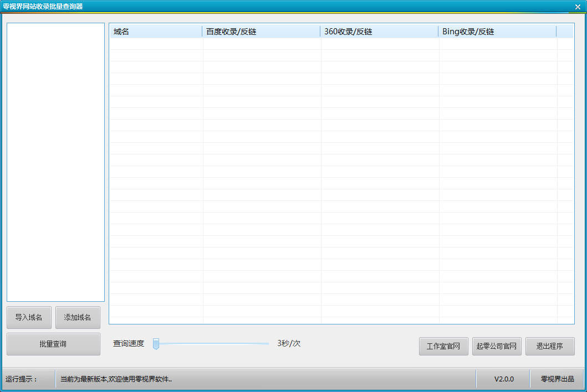The height and width of the screenshot is (392, 587).
Task: Click the 导入域名 button
Action: [x=29, y=317]
